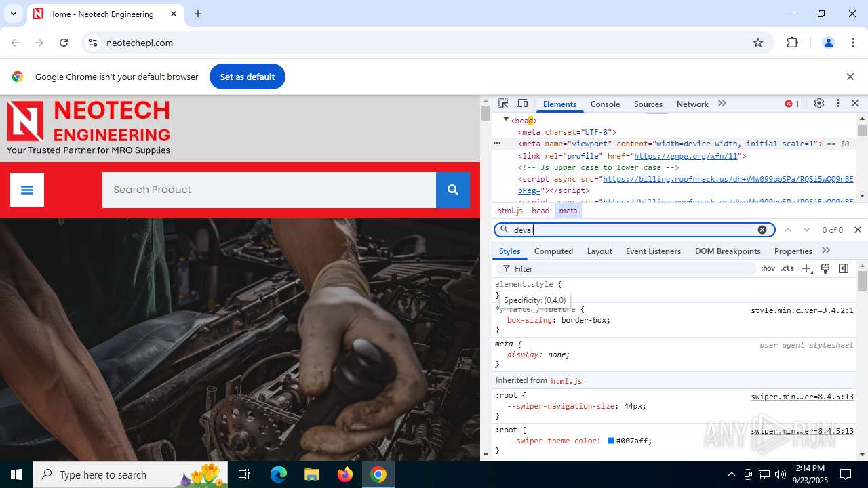Viewport: 868px width, 488px height.
Task: Open the Properties tab
Action: 793,251
